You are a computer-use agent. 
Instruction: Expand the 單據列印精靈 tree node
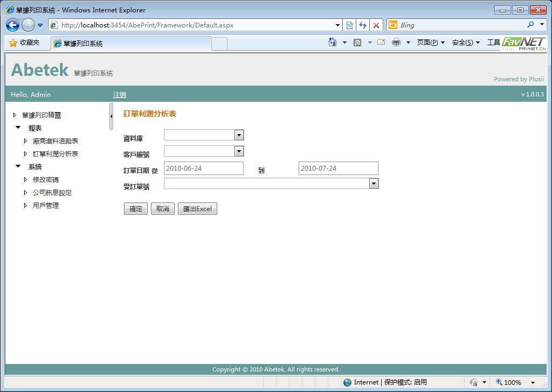15,115
